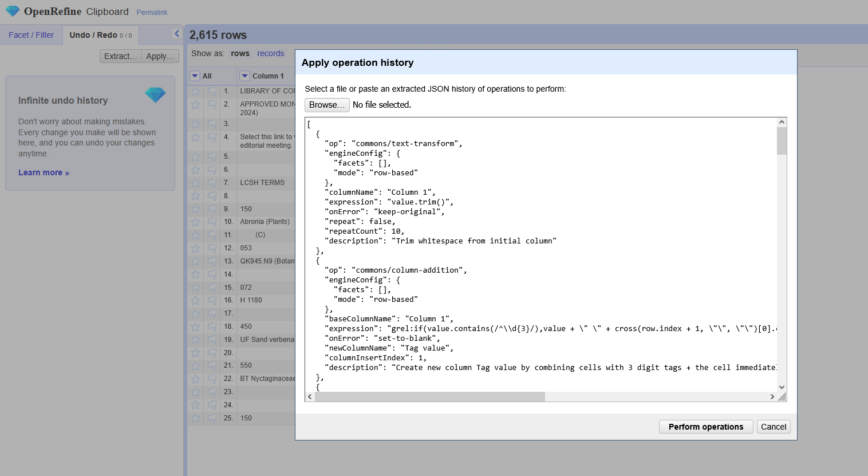The image size is (868, 476).
Task: Select the Undo / Redo tab
Action: click(x=100, y=35)
